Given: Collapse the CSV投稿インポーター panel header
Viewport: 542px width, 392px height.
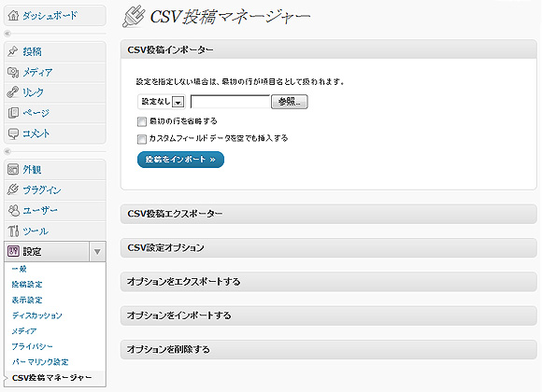Looking at the screenshot, I should [x=328, y=49].
